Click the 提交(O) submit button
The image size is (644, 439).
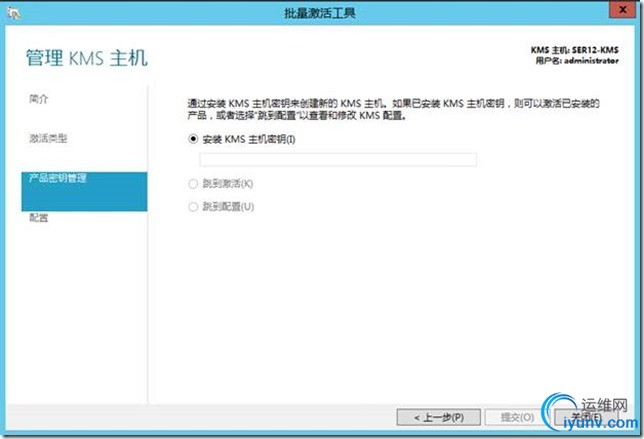(517, 417)
